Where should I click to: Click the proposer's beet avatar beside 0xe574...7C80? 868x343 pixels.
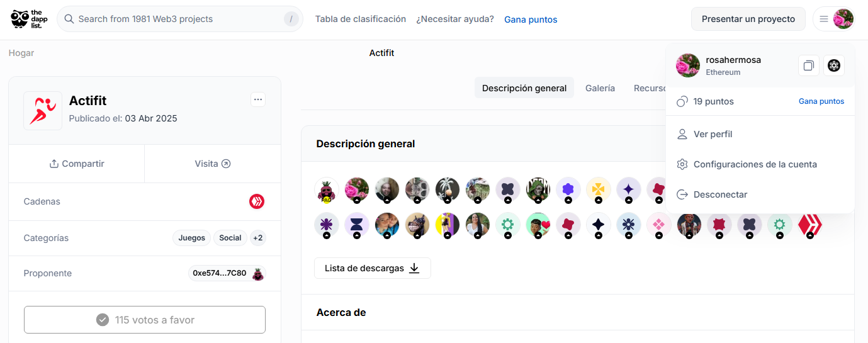(x=257, y=273)
